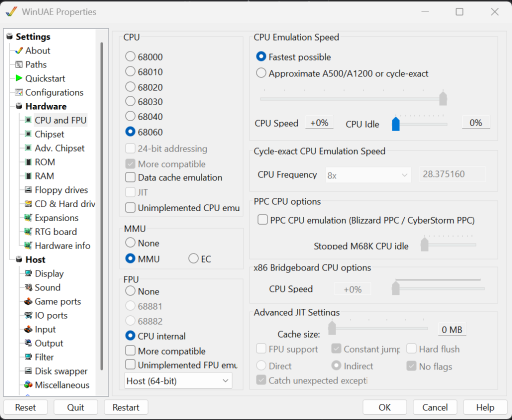
Task: Go to the Configurations page
Action: click(54, 92)
